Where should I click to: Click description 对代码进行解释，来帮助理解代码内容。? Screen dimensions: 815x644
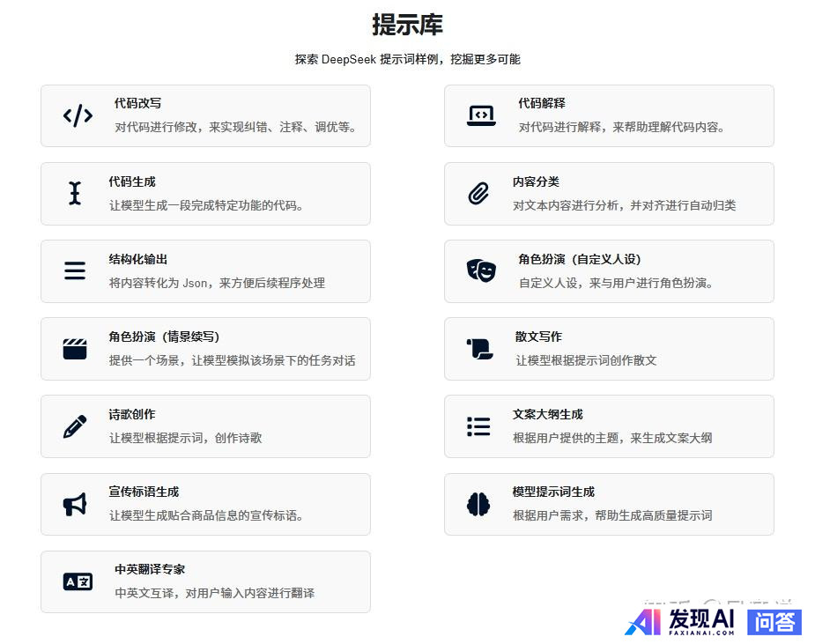pos(622,127)
